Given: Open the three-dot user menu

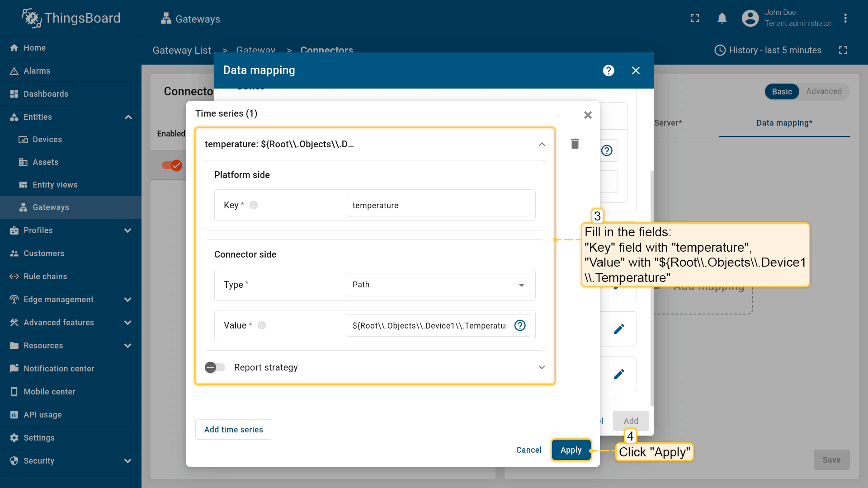Looking at the screenshot, I should coord(845,18).
